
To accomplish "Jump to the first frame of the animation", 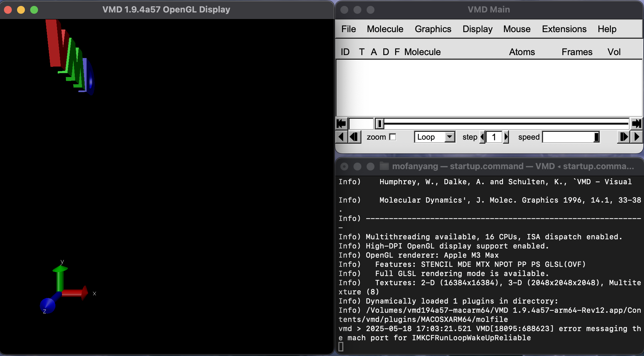I will point(341,124).
